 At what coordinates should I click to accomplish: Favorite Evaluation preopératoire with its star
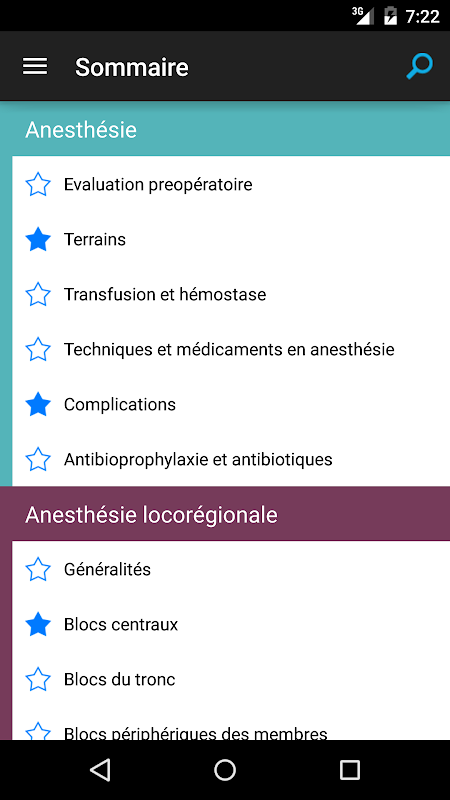point(38,184)
